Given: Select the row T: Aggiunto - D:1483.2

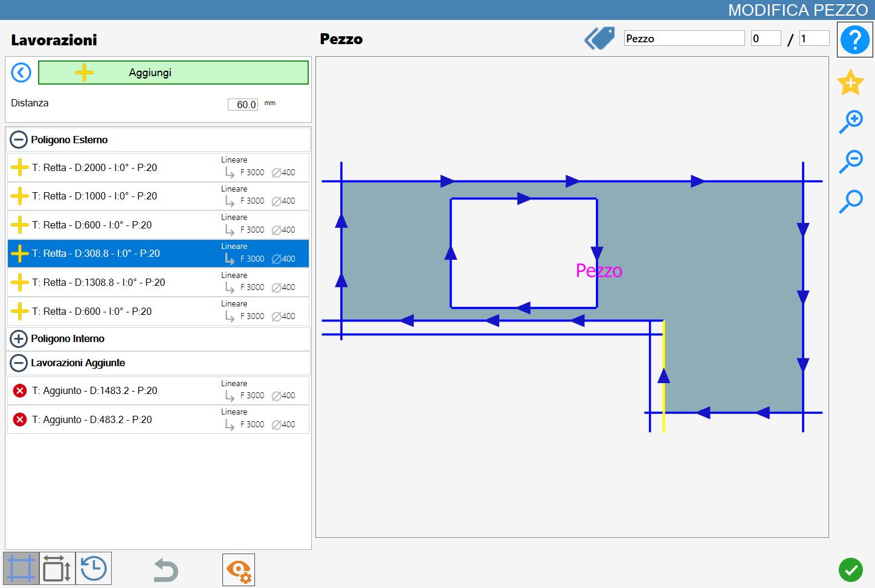Looking at the screenshot, I should 158,390.
